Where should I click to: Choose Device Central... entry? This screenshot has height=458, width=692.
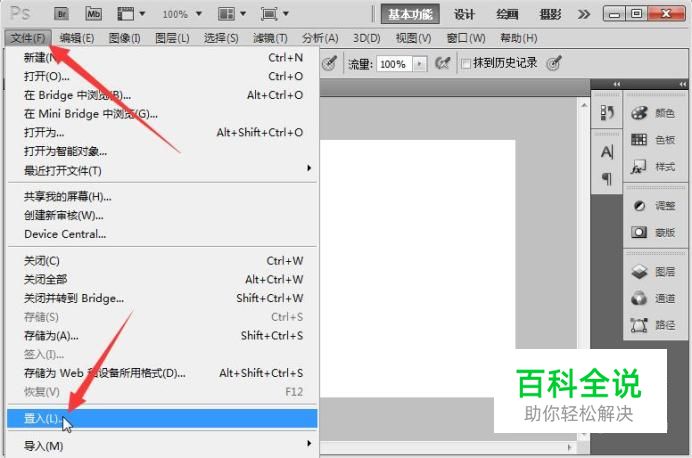162,234
